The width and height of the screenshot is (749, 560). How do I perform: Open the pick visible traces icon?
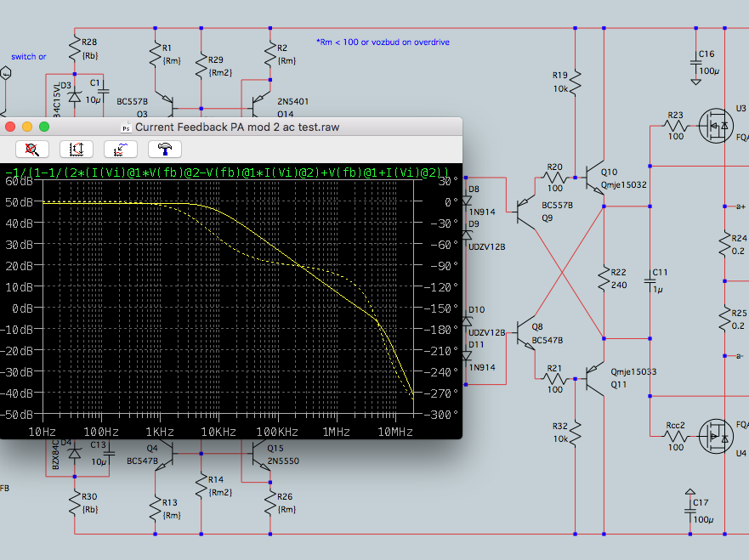[121, 150]
